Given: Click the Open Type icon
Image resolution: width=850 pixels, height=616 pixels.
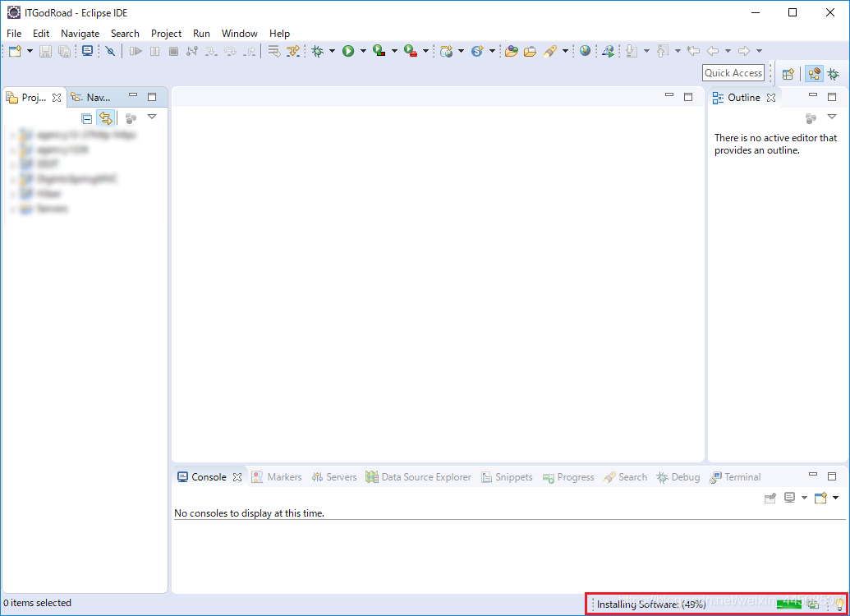Looking at the screenshot, I should 511,51.
